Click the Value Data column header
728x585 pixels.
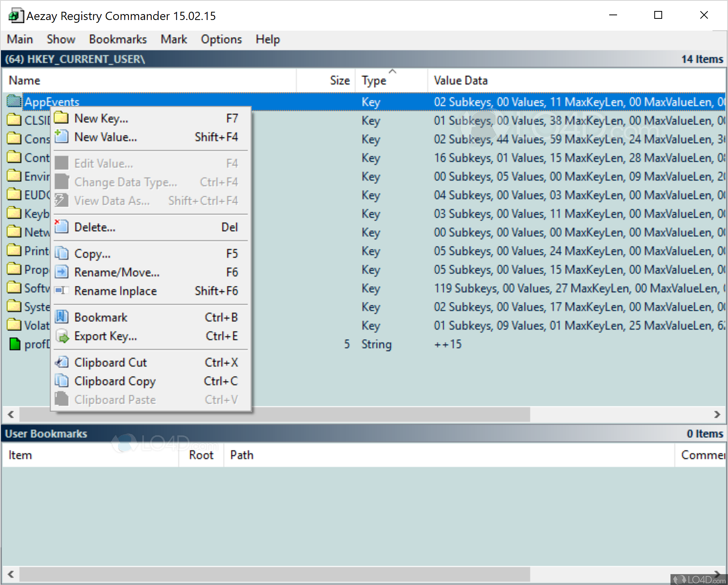pos(461,80)
